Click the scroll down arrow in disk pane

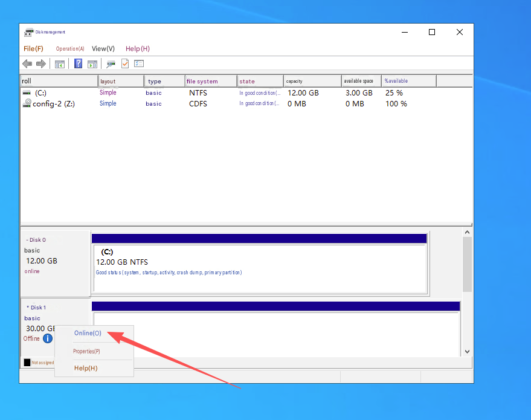point(468,352)
